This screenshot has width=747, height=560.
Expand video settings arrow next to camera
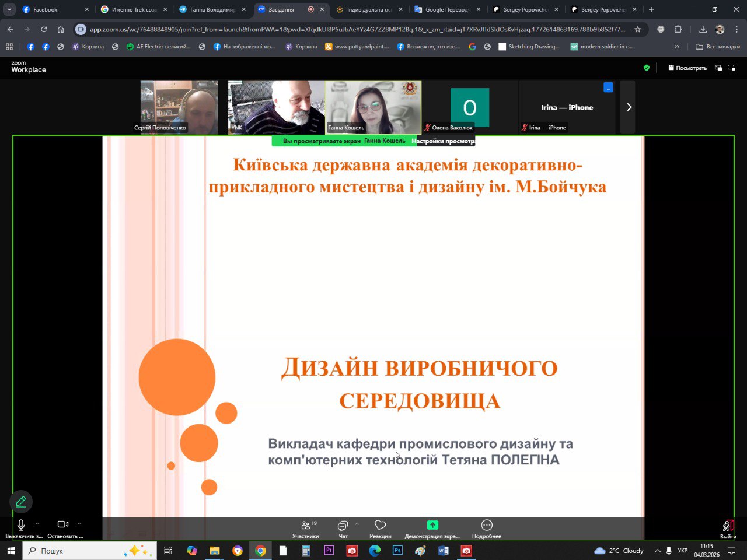pyautogui.click(x=79, y=524)
